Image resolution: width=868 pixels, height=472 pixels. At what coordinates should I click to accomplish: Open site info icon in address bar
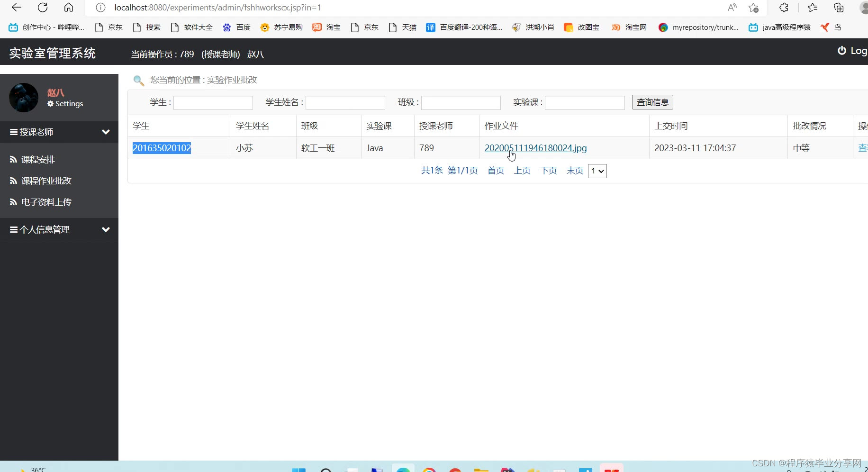tap(100, 8)
